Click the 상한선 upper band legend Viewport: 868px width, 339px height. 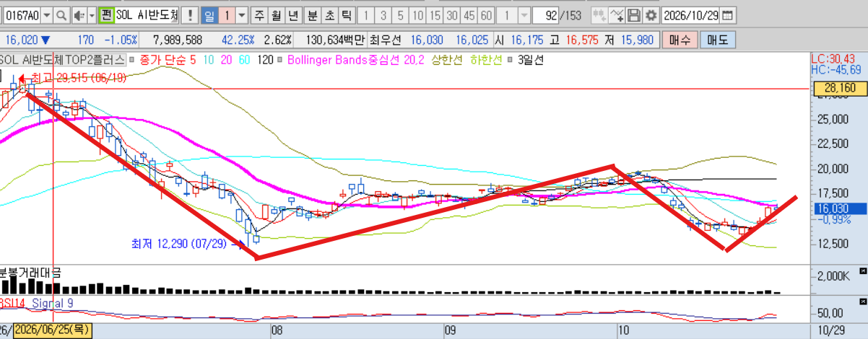(x=448, y=59)
